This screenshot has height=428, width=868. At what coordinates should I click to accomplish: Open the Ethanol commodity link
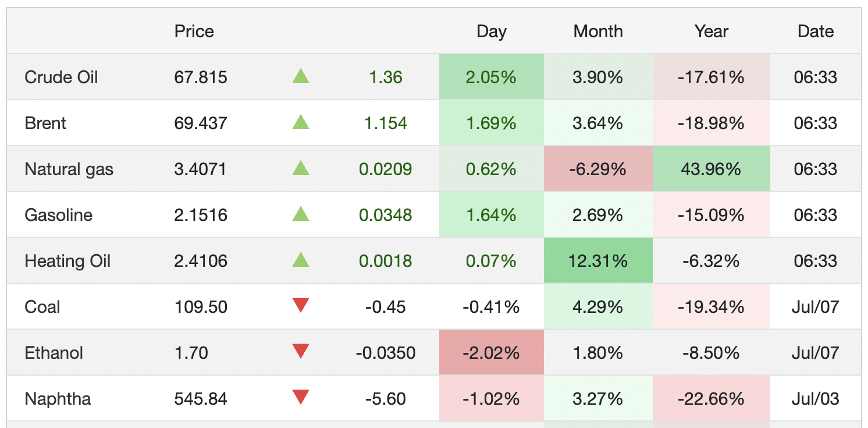54,352
